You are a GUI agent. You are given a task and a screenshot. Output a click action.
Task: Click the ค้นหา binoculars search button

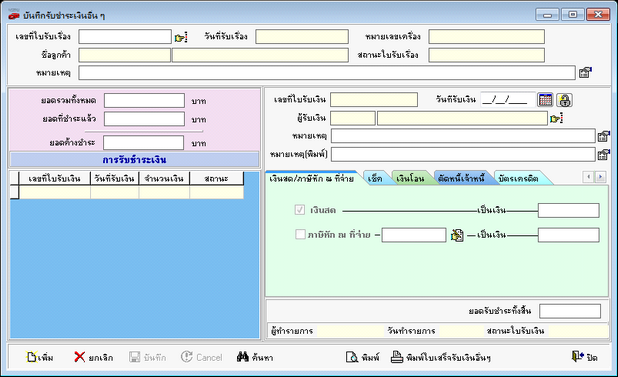[x=255, y=357]
